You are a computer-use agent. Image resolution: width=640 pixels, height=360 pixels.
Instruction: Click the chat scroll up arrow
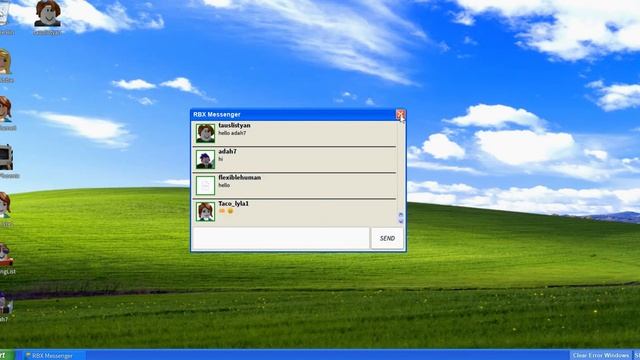click(401, 215)
